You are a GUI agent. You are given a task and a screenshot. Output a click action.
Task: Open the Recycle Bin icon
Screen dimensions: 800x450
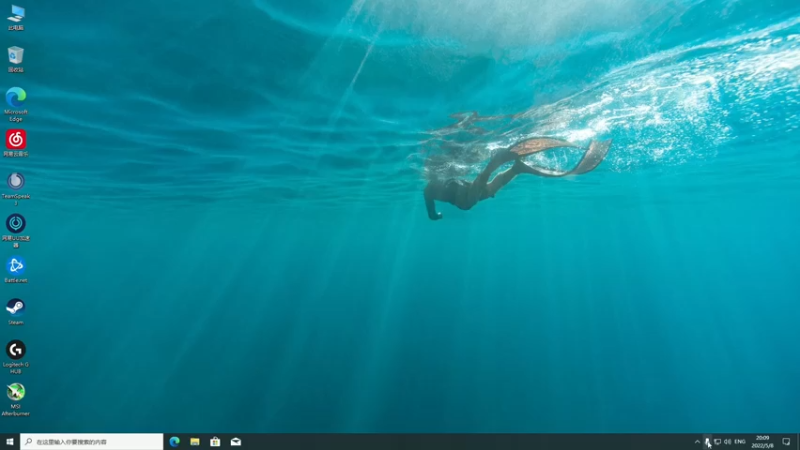pos(16,59)
